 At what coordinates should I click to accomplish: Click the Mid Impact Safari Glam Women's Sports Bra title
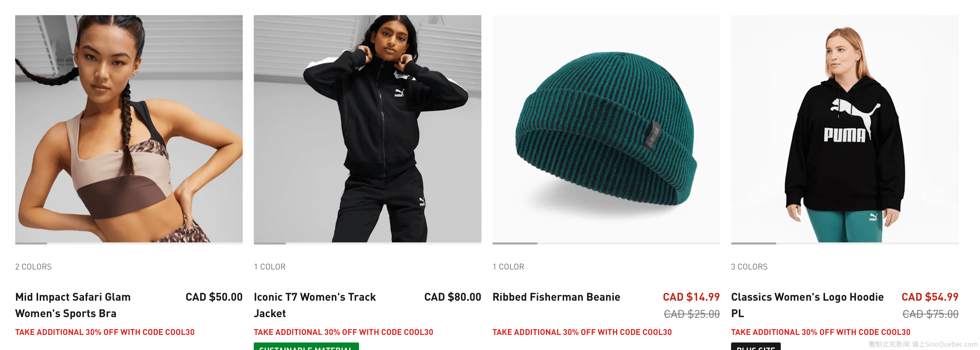pyautogui.click(x=73, y=305)
